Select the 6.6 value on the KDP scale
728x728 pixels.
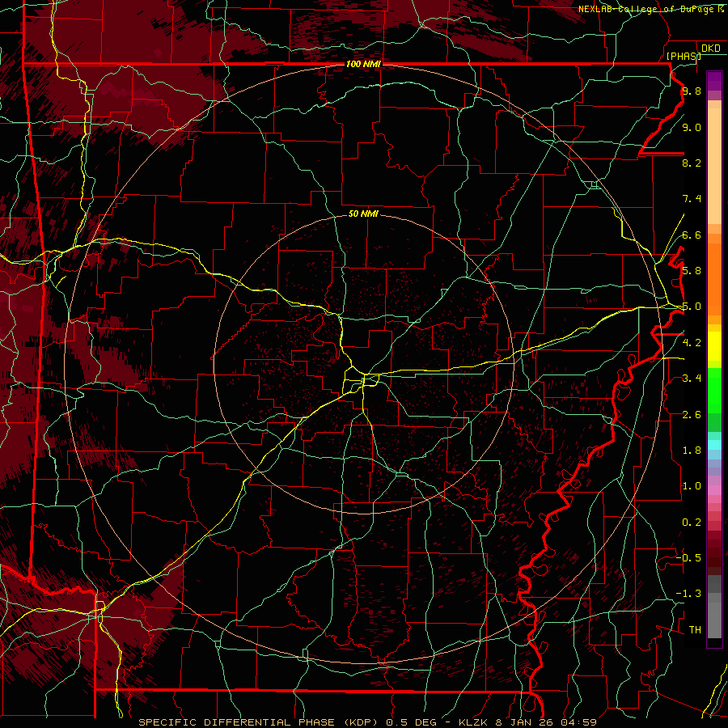coord(692,235)
